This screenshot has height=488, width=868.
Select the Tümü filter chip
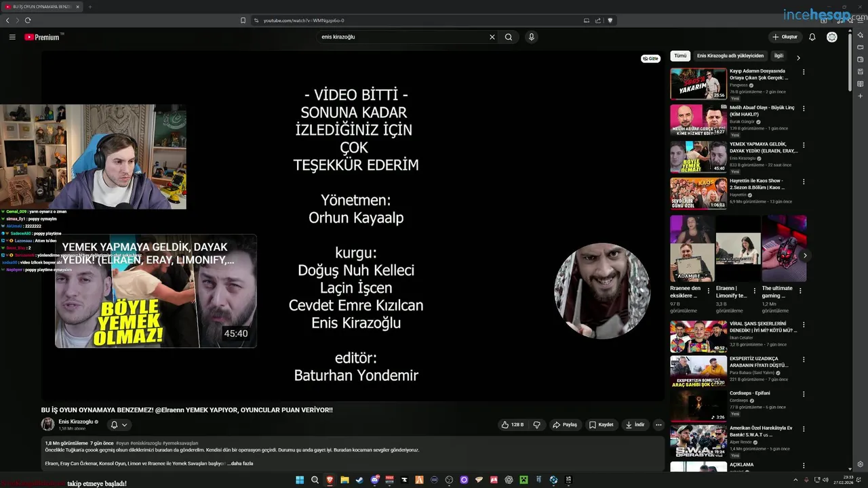tap(680, 56)
